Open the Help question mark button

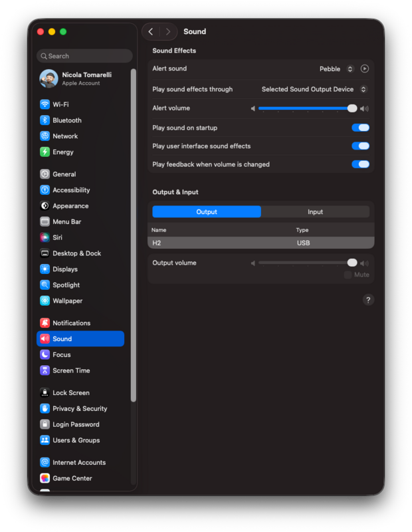tap(368, 300)
